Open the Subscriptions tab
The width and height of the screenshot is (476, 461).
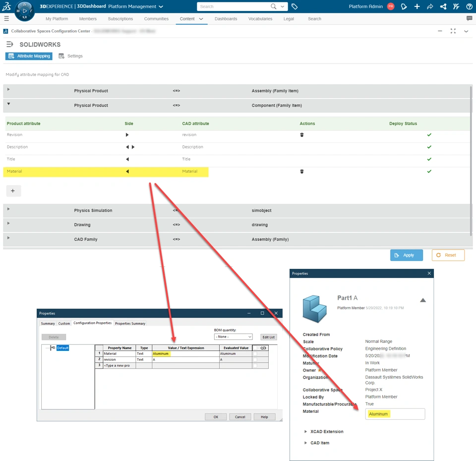(120, 19)
